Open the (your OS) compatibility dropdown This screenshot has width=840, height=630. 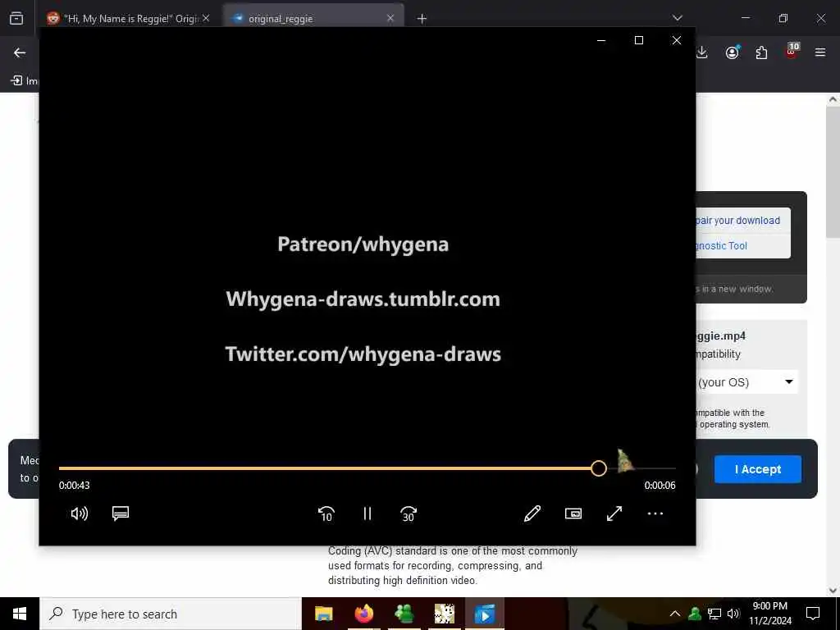pos(746,382)
